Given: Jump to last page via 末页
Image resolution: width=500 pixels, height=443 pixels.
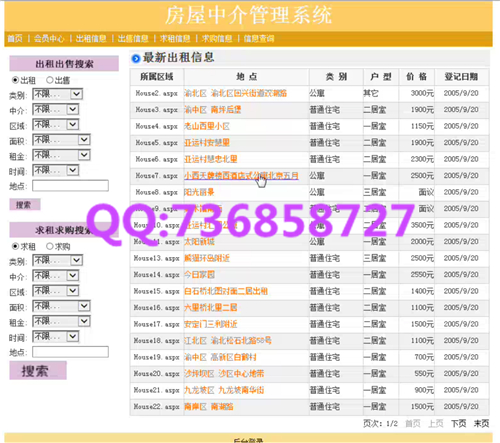Looking at the screenshot, I should coord(481,424).
